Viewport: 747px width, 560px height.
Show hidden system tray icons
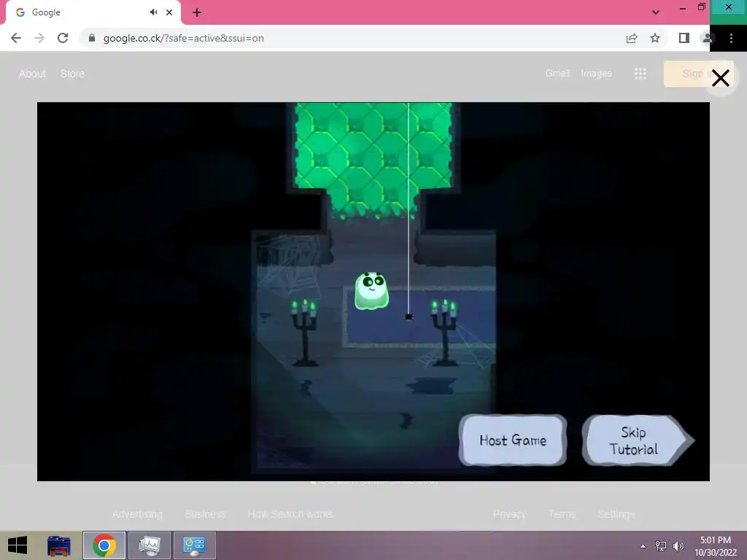[643, 546]
